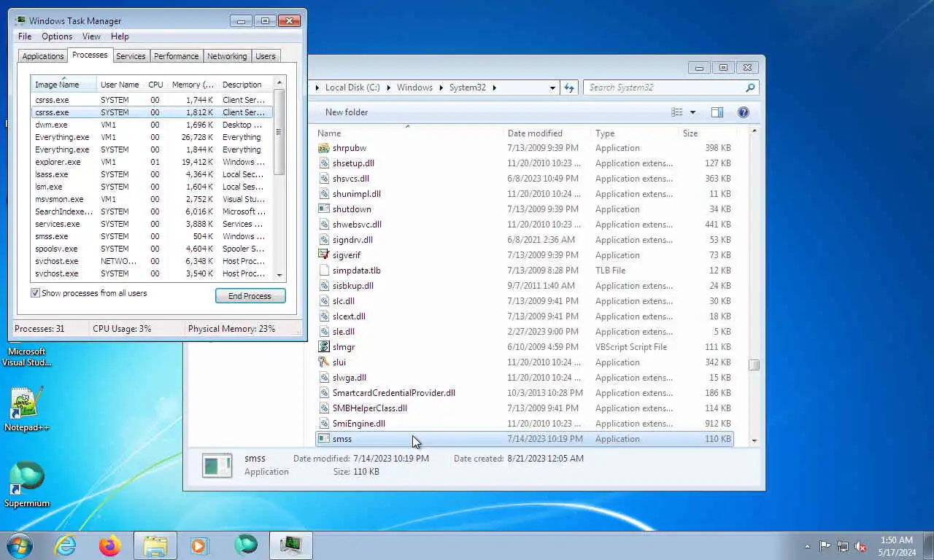Open Task Manager View menu
The image size is (934, 560).
pyautogui.click(x=91, y=36)
